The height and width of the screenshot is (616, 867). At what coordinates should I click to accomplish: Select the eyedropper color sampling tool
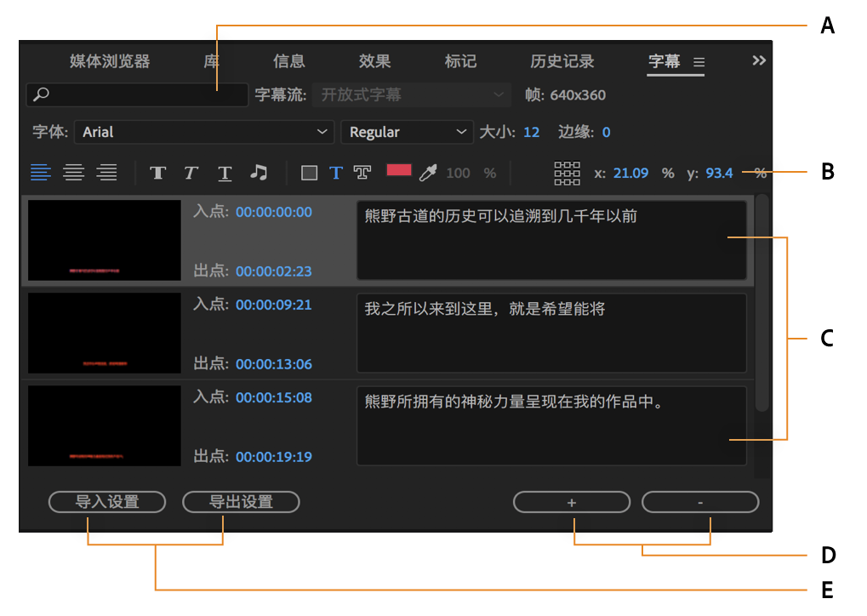[427, 172]
